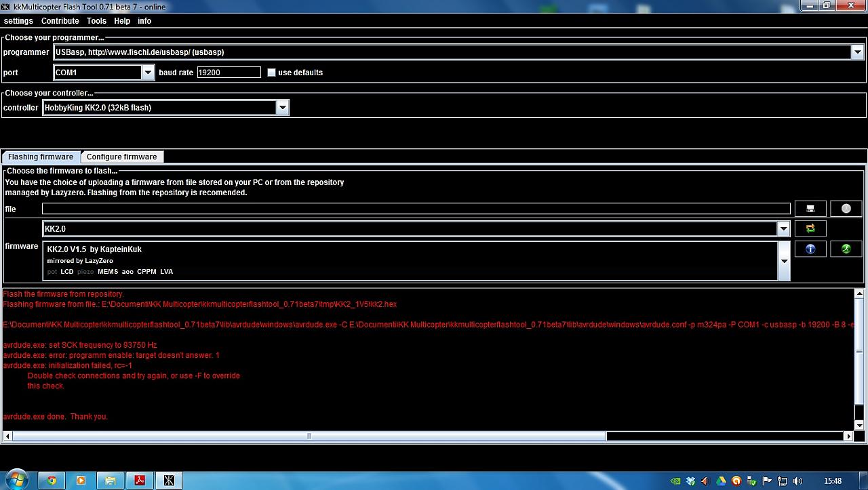Open the Help menu
This screenshot has width=868, height=490.
point(122,21)
